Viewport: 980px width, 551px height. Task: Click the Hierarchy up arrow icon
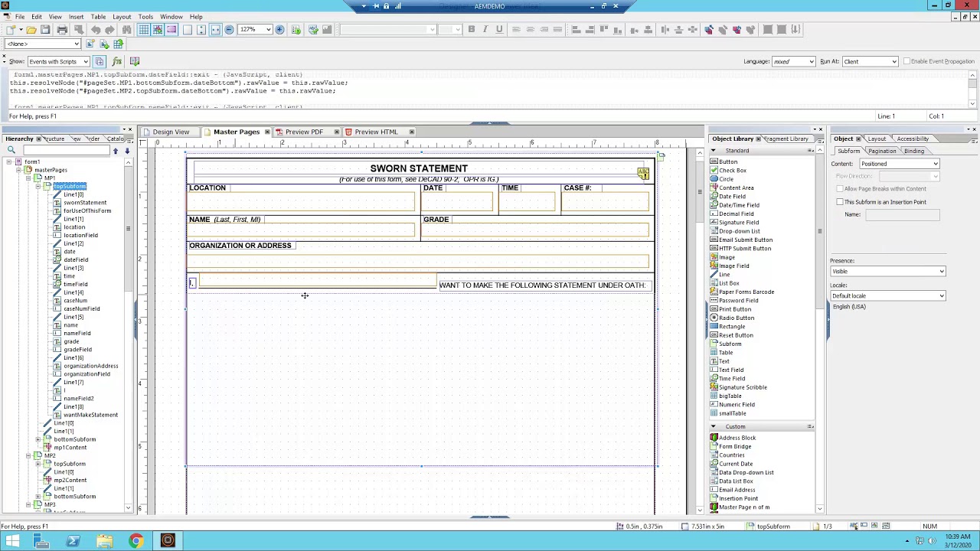(116, 150)
